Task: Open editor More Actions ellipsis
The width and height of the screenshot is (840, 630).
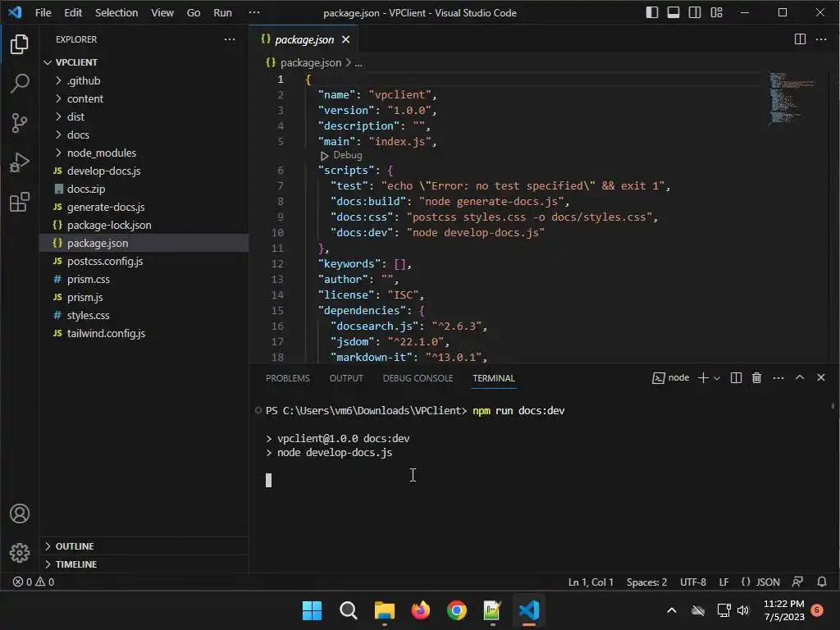Action: (820, 39)
